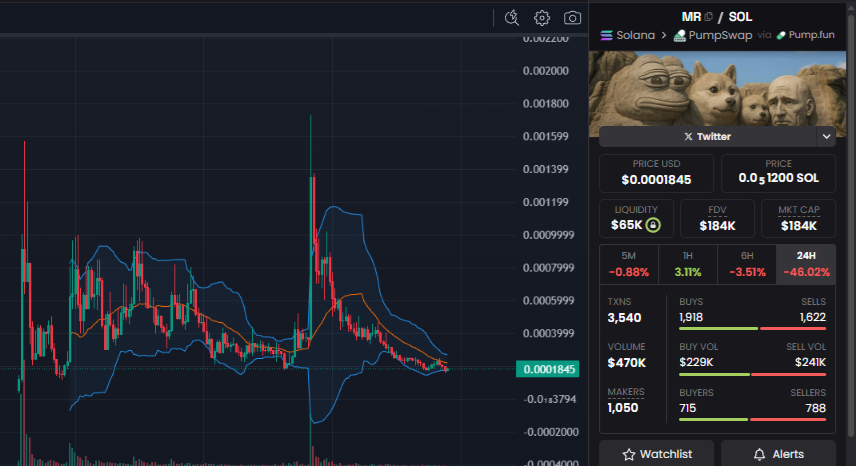Screen dimensions: 856x466
Task: Click the Solana chain logo icon
Action: 606,35
